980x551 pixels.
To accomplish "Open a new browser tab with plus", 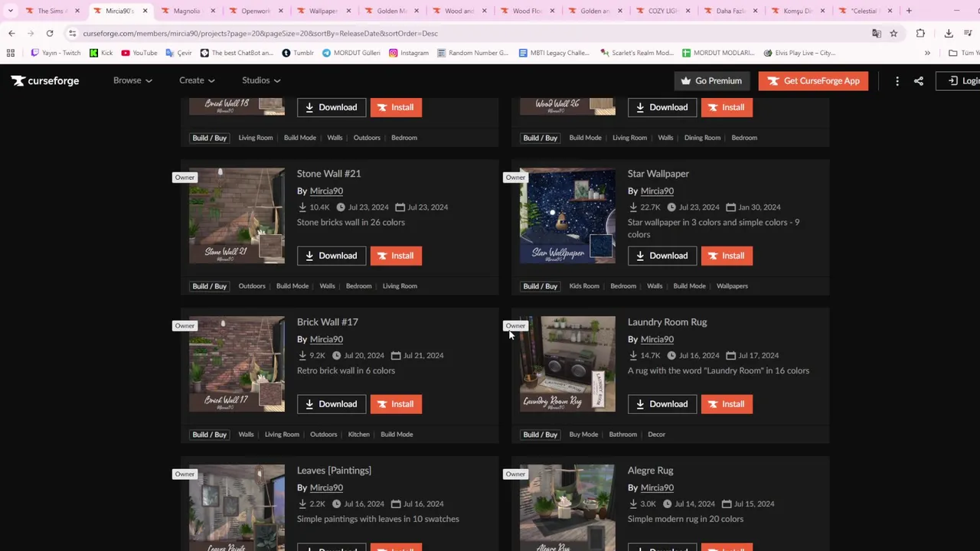I will click(909, 11).
